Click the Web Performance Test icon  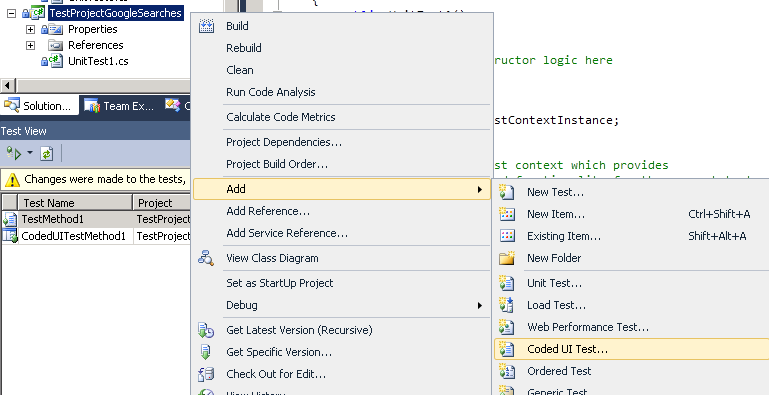click(x=507, y=327)
